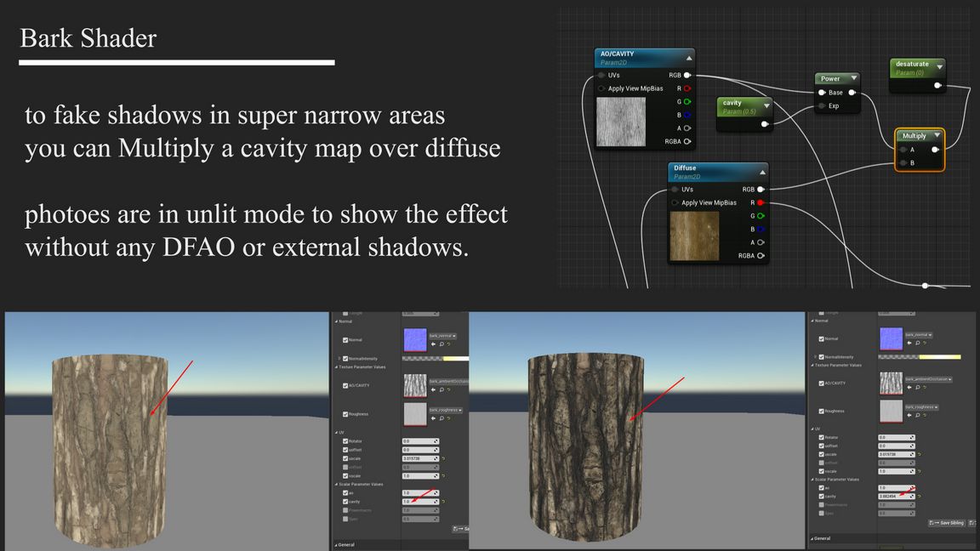
Task: Click the B input pin on Multiply node
Action: pyautogui.click(x=903, y=162)
